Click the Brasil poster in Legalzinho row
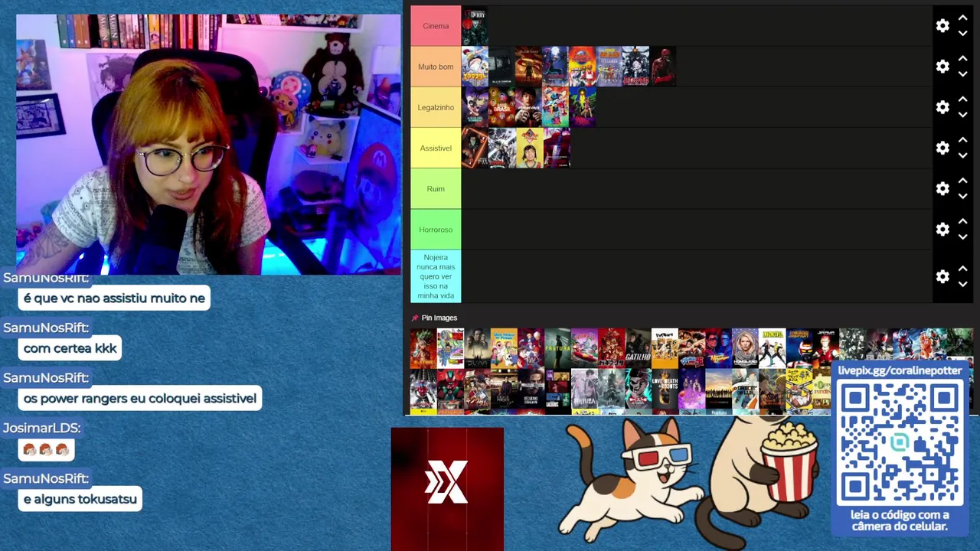This screenshot has height=551, width=980. [501, 107]
